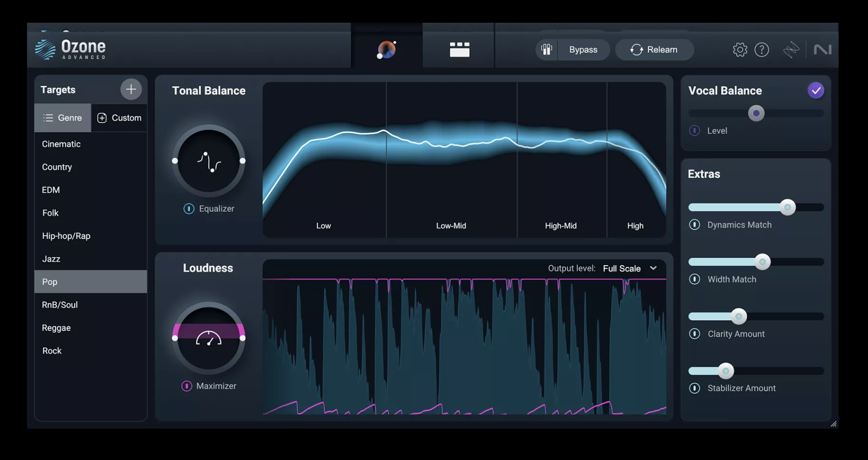Click the A/B comparison icon beside Bypass
868x460 pixels.
click(x=546, y=49)
